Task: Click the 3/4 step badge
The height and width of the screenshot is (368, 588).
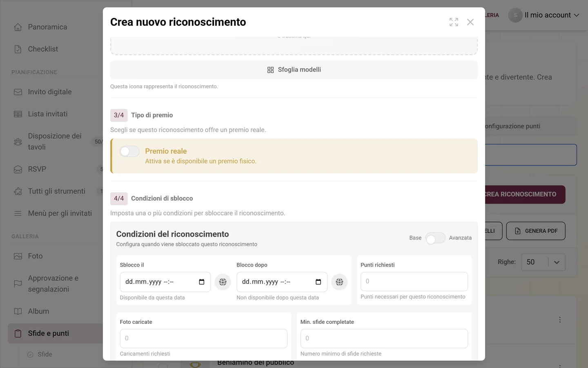Action: 119,115
